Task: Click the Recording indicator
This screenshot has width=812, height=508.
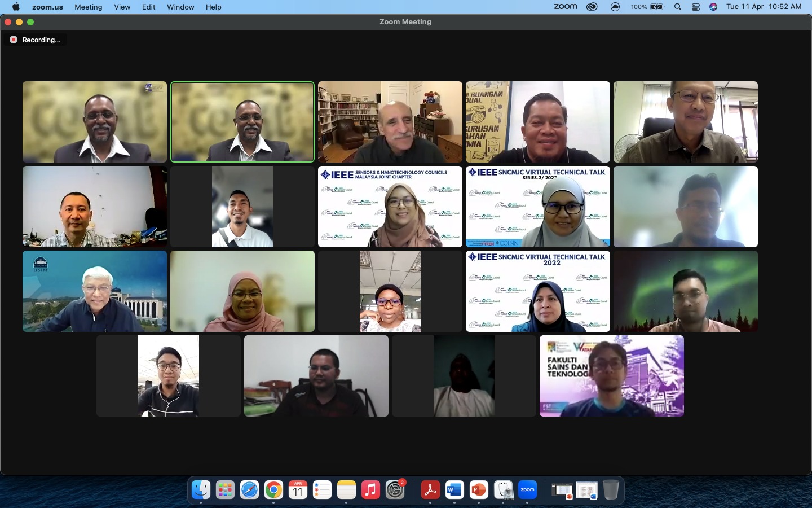Action: tap(35, 40)
